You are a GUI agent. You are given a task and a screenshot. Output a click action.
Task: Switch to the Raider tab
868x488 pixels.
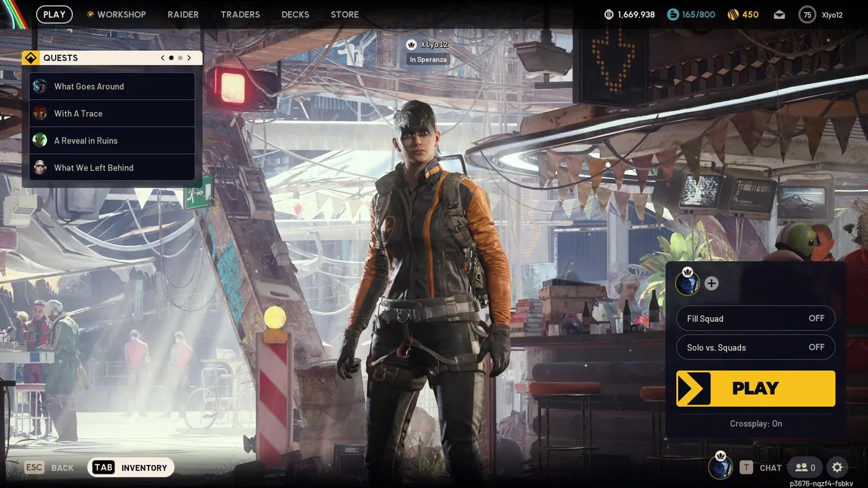[x=183, y=14]
